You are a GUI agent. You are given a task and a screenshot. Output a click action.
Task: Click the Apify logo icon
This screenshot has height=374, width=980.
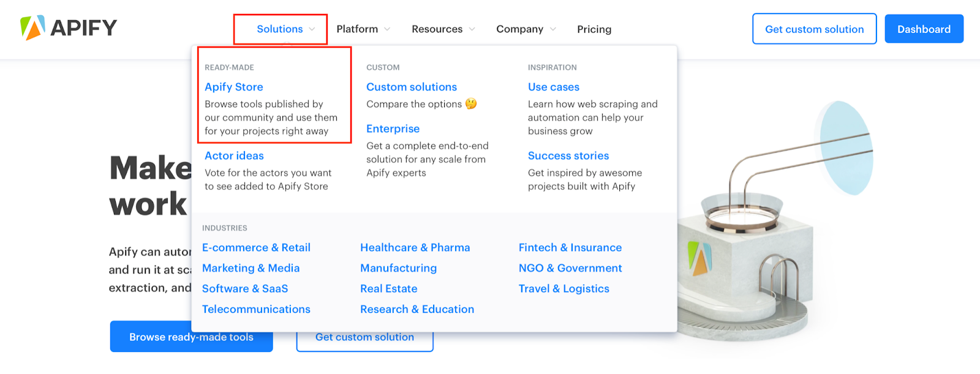point(33,28)
